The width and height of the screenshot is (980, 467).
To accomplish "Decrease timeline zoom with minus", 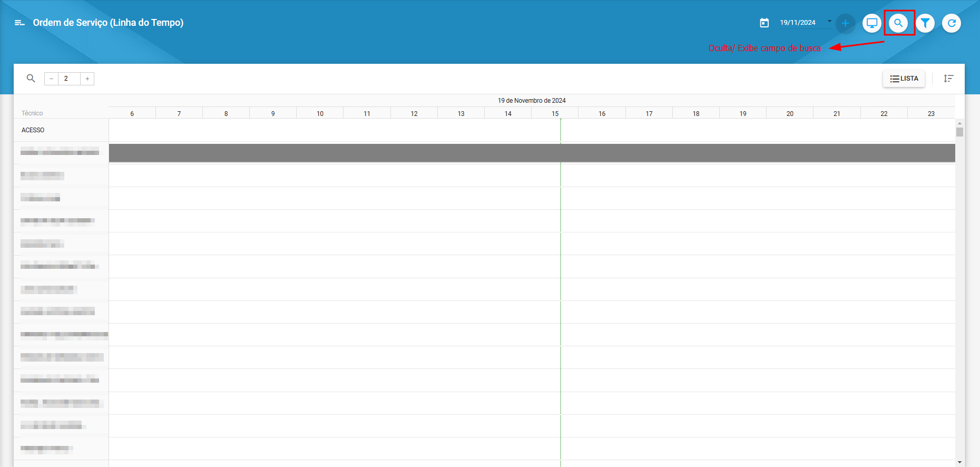I will (x=51, y=79).
